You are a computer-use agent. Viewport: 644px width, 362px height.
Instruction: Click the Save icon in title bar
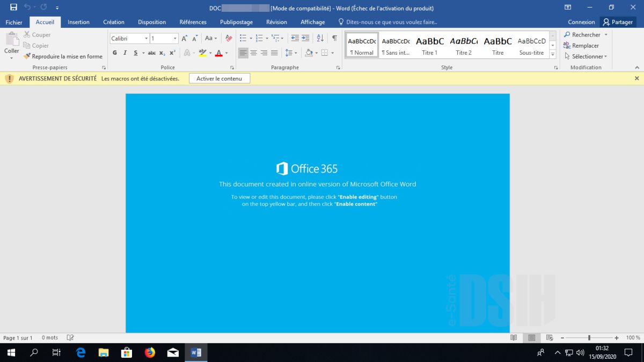pos(13,8)
